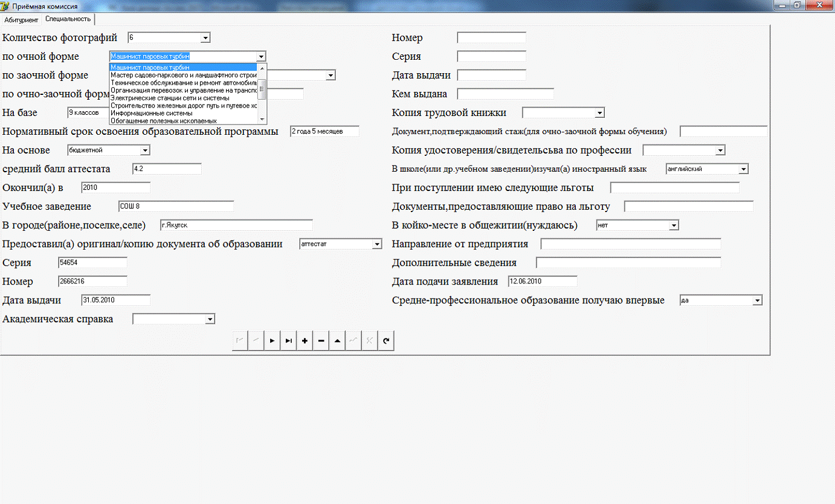835x504 pixels.
Task: Focus the empty Серия field on the right
Action: pyautogui.click(x=492, y=57)
